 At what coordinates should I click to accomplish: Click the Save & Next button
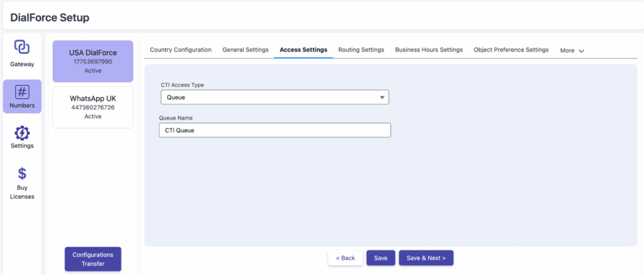426,258
